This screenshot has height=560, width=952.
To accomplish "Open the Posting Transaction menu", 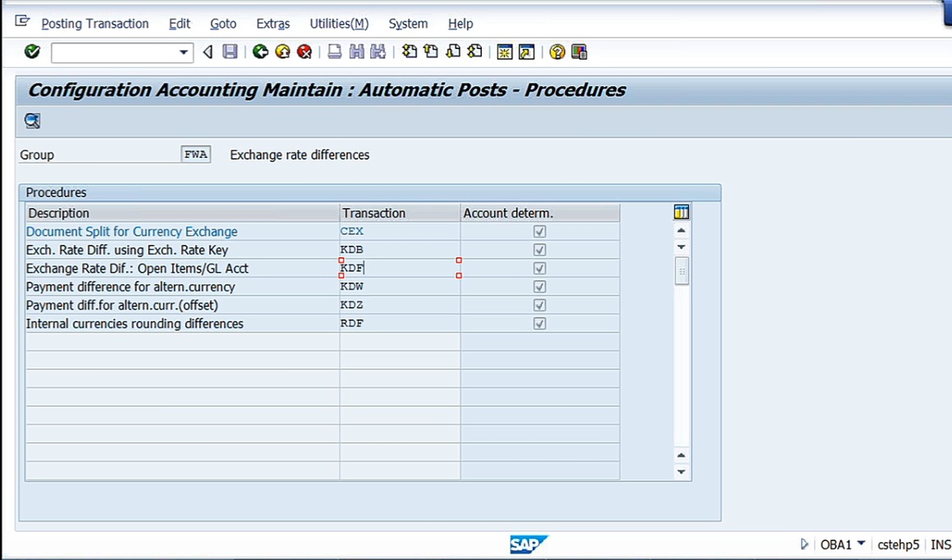I will click(x=95, y=24).
